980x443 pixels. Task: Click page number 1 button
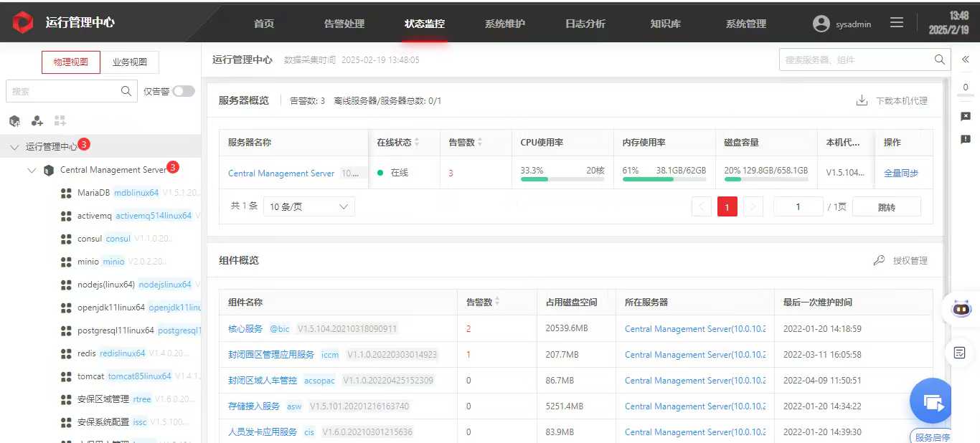click(x=727, y=207)
